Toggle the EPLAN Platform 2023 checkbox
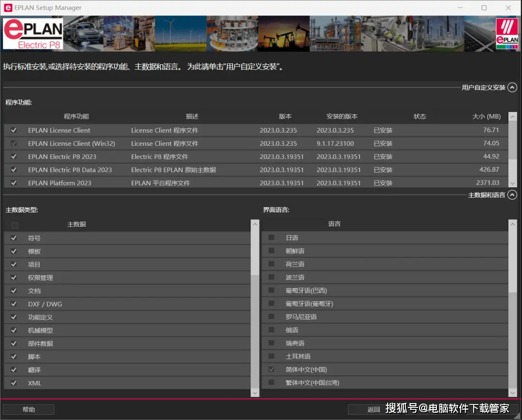Viewport: 522px width, 420px height. tap(14, 182)
